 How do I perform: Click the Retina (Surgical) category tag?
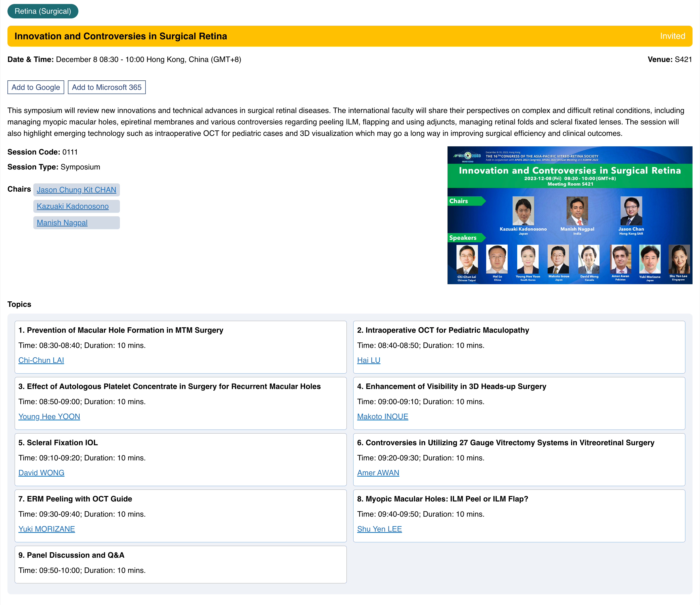point(43,11)
